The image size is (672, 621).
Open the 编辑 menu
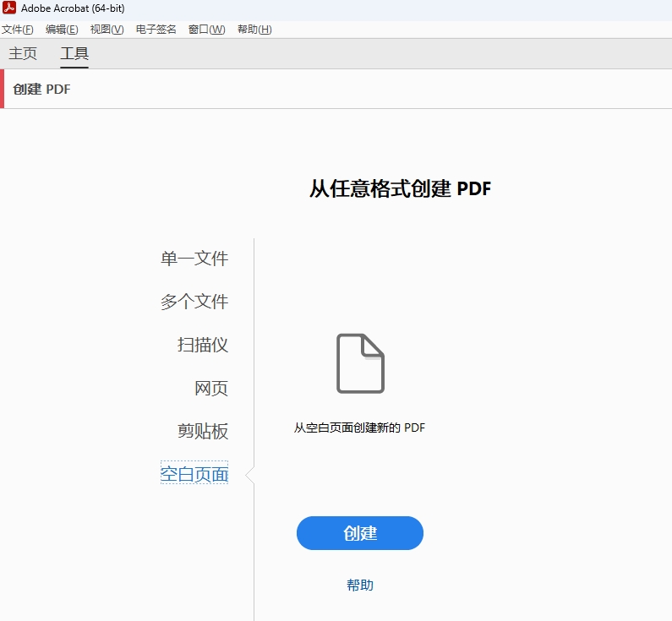(x=62, y=30)
